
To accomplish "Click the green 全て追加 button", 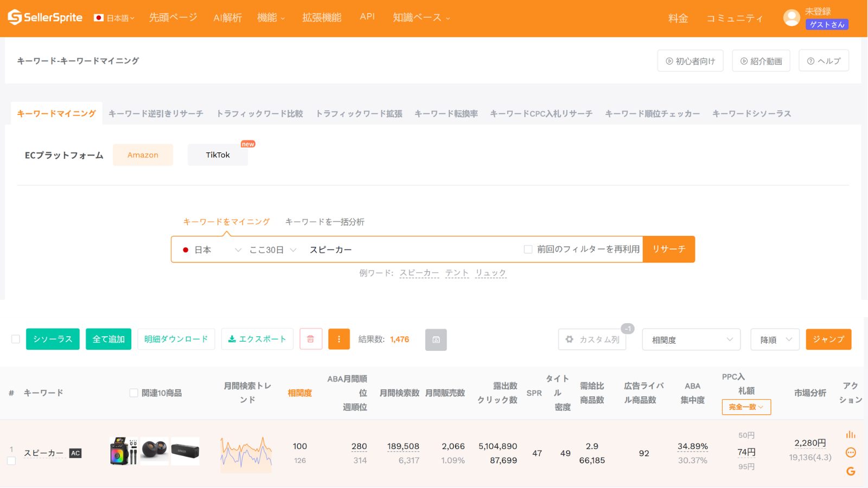I will click(x=108, y=339).
